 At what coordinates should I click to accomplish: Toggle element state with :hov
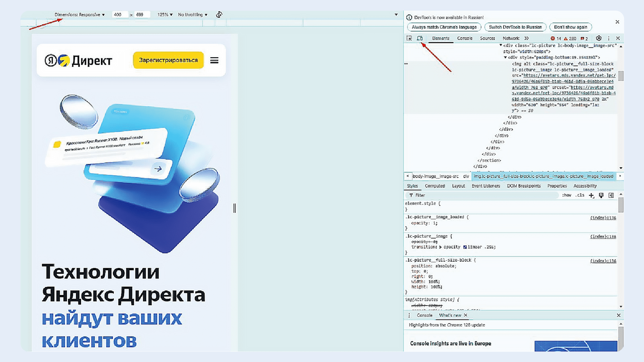566,195
